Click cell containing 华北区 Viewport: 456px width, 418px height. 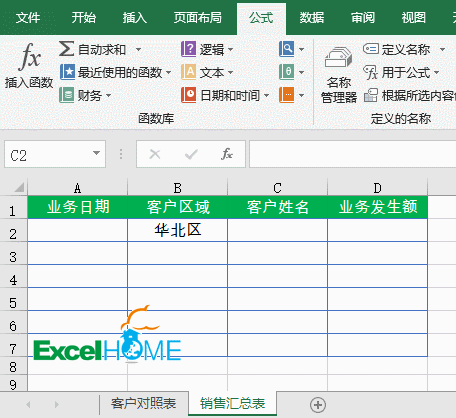click(x=178, y=230)
